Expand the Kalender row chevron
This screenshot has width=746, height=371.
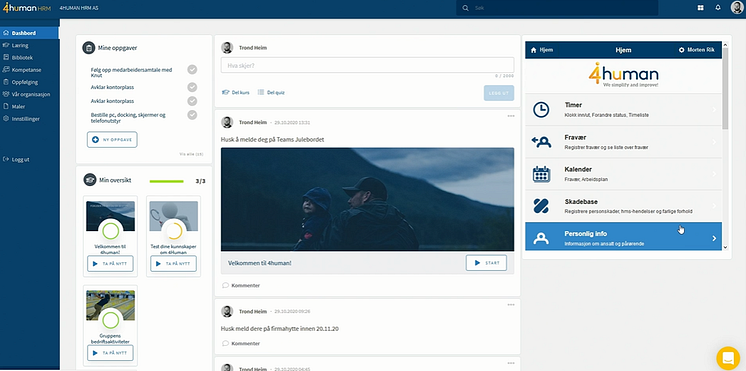(x=714, y=174)
